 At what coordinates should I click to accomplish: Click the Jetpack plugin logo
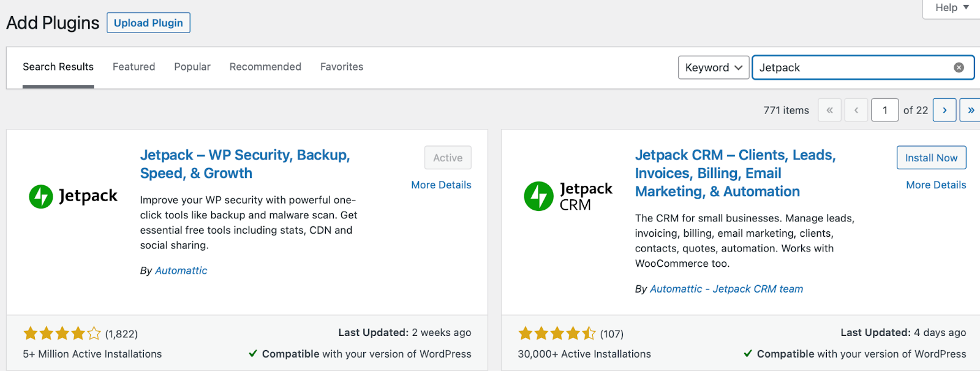click(x=73, y=196)
